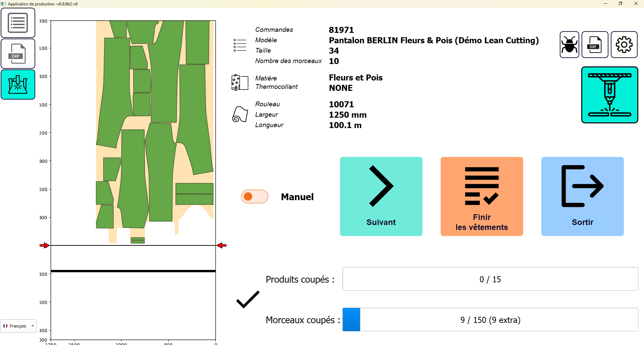Open the DXF file sidebar icon
The width and height of the screenshot is (644, 345).
pos(18,54)
